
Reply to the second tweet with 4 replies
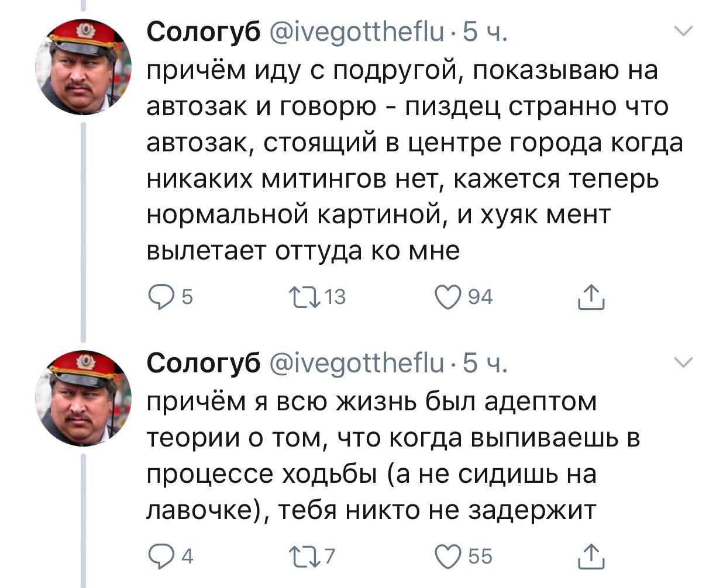point(158,556)
